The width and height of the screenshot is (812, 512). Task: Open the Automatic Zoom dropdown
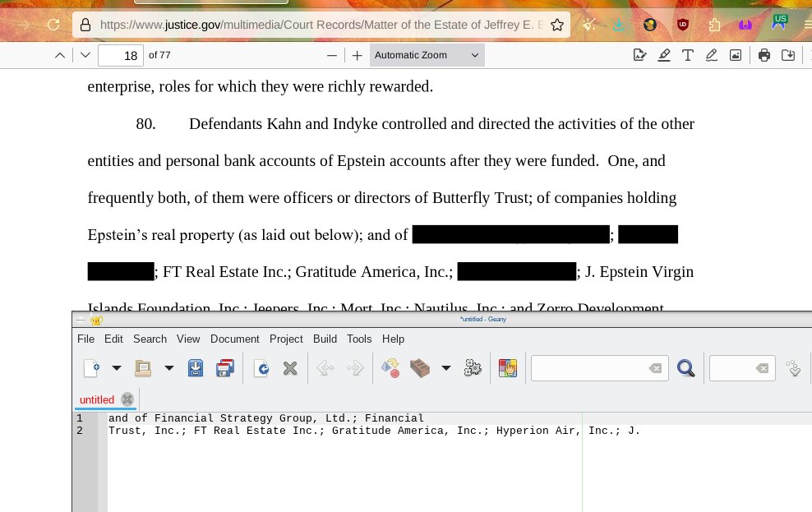pyautogui.click(x=427, y=55)
